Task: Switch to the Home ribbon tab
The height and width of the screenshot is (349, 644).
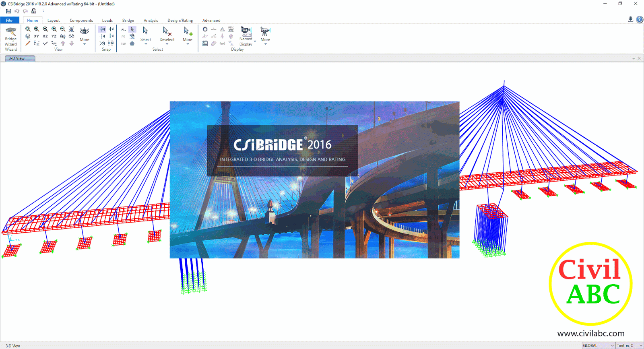Action: (33, 20)
